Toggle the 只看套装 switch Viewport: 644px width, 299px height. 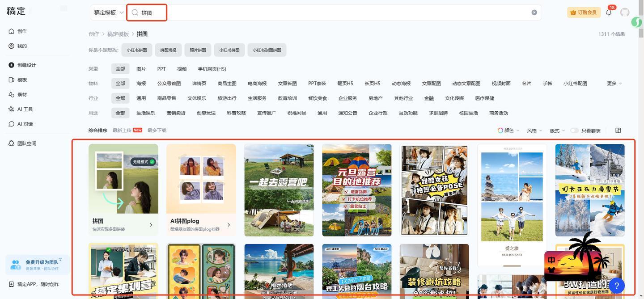point(574,131)
